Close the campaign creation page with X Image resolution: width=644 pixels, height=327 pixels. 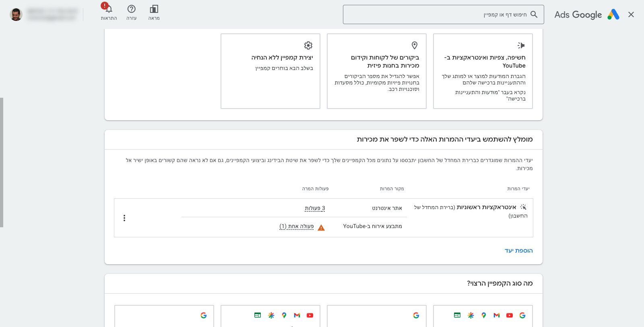pyautogui.click(x=631, y=14)
